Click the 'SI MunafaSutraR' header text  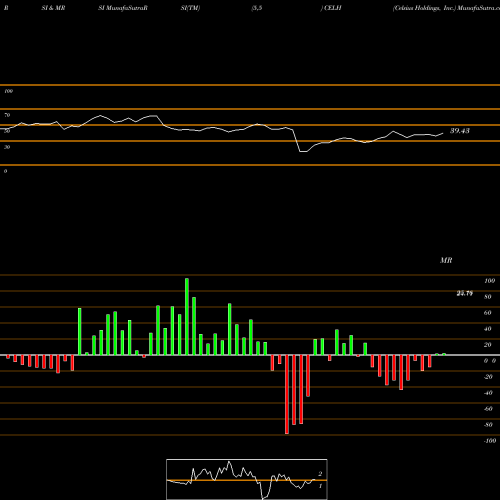(123, 8)
